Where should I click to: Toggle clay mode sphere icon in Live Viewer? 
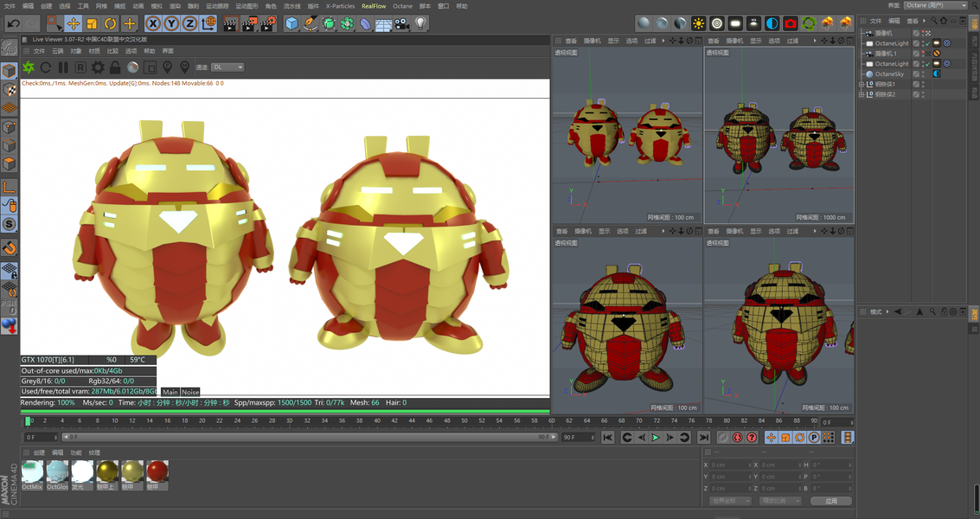point(132,67)
